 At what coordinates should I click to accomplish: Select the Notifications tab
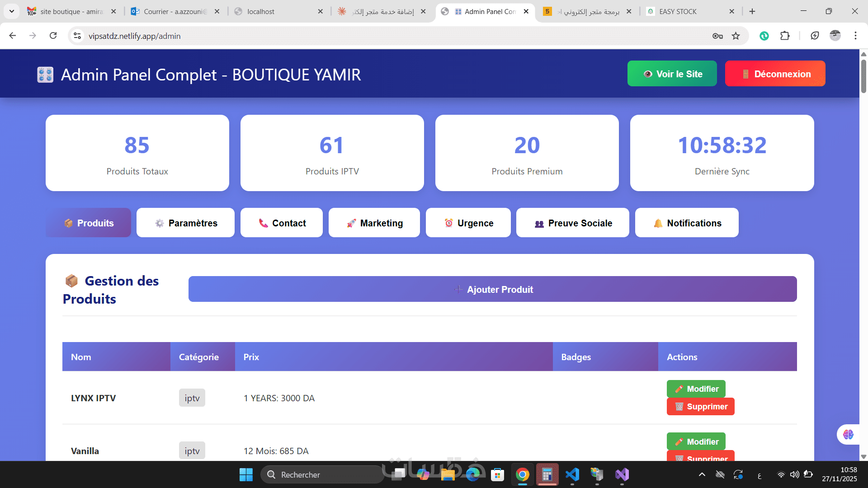tap(686, 223)
